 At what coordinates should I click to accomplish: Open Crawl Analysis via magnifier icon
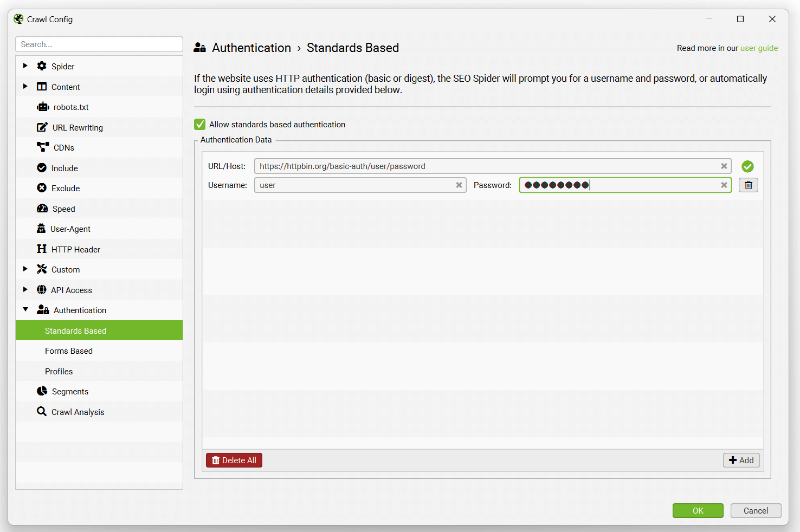[42, 411]
